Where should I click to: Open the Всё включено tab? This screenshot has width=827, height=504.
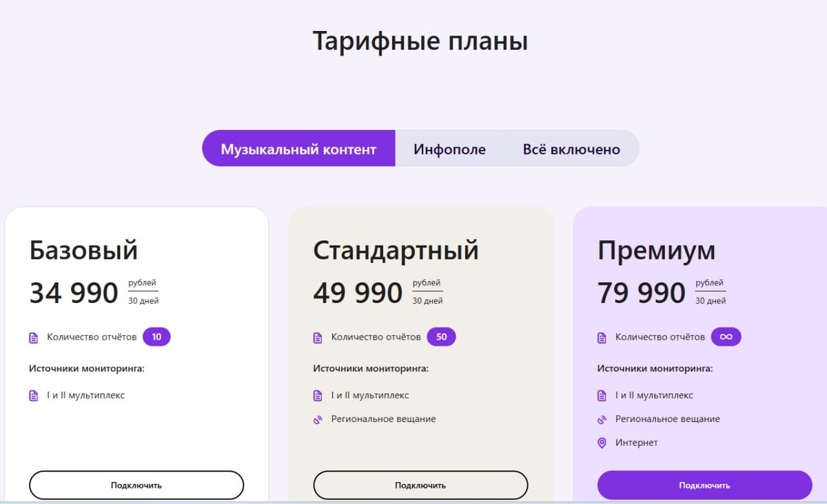572,148
